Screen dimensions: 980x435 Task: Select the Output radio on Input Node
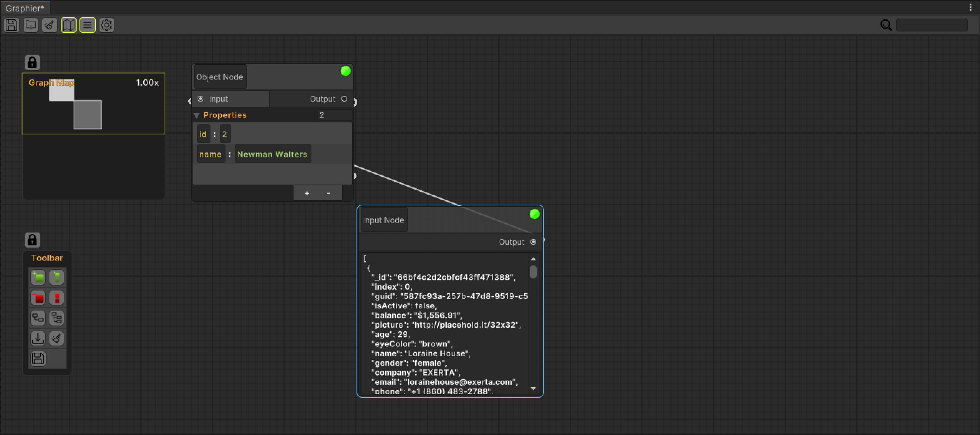(x=533, y=242)
